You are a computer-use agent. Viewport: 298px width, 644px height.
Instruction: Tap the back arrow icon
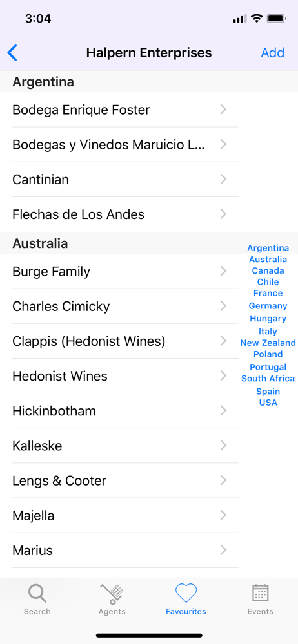tap(12, 53)
